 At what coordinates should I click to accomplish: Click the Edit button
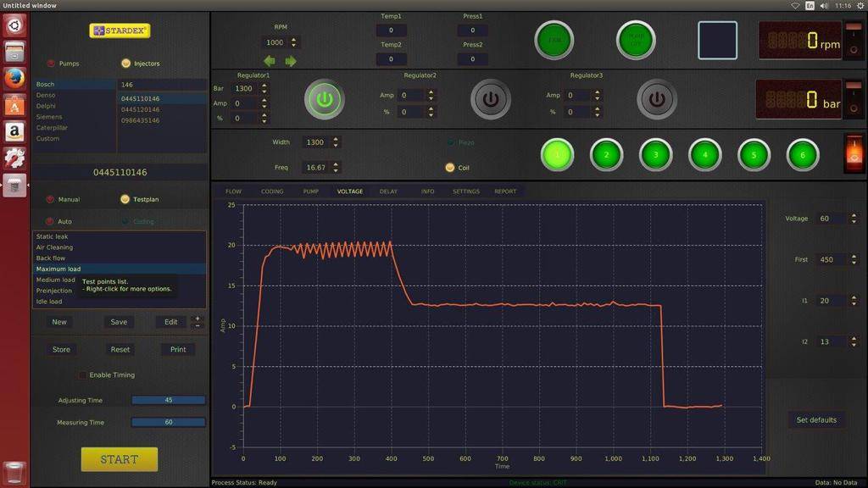pos(171,322)
